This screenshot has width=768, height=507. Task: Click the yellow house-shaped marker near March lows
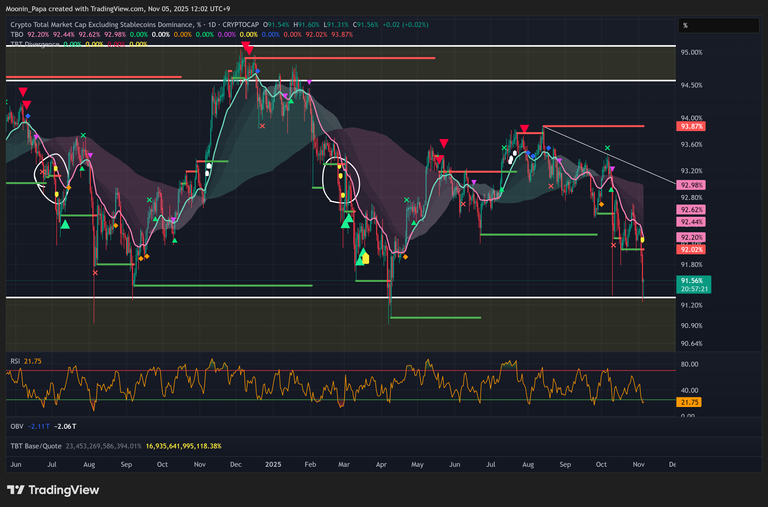pos(364,258)
